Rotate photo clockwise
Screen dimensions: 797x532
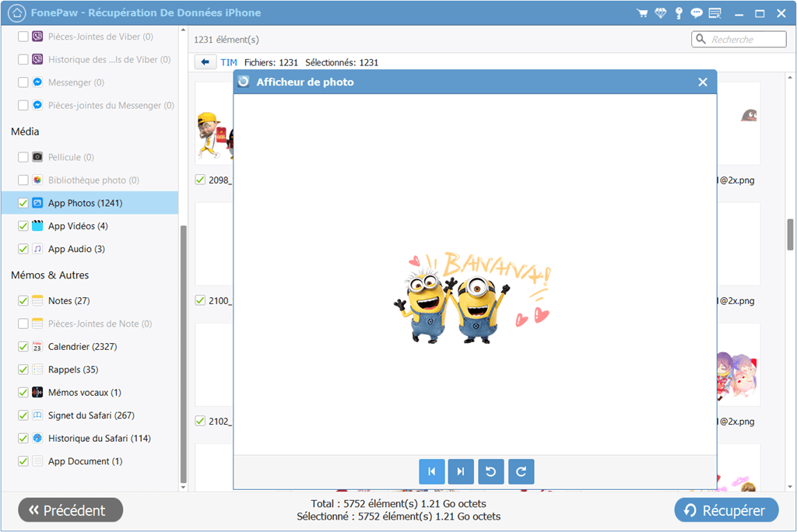(521, 471)
